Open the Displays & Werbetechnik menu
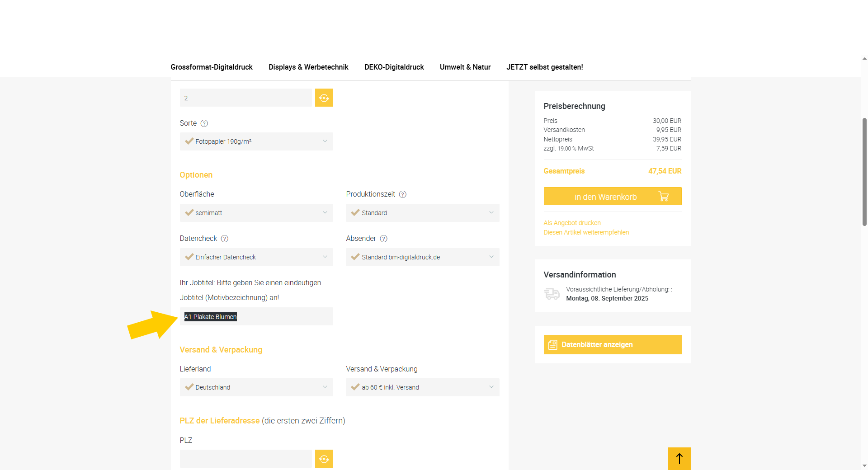This screenshot has width=868, height=470. click(x=308, y=67)
